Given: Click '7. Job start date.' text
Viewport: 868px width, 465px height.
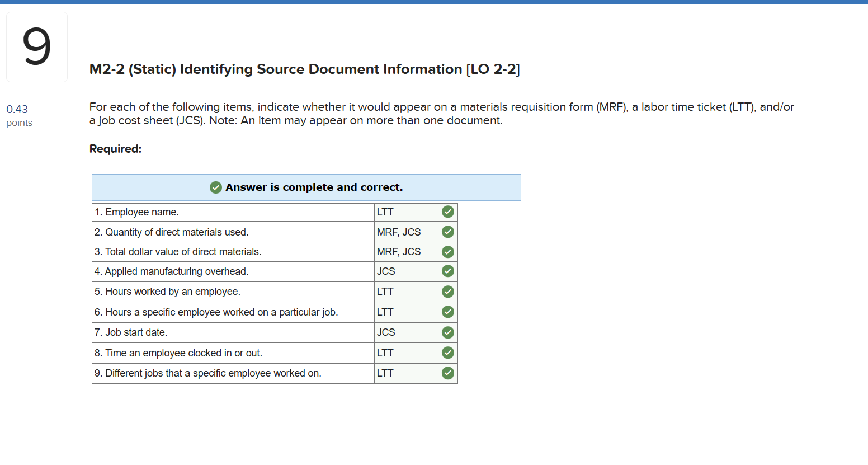Looking at the screenshot, I should (x=131, y=332).
